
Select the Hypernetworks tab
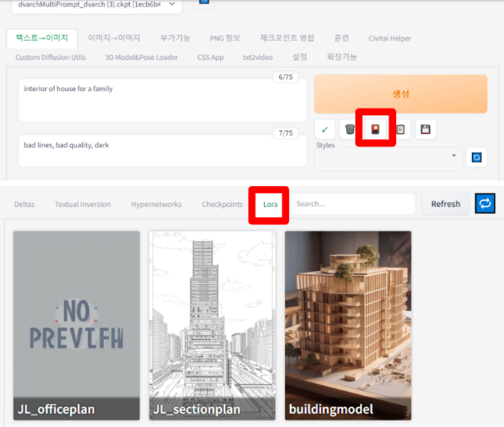(156, 204)
